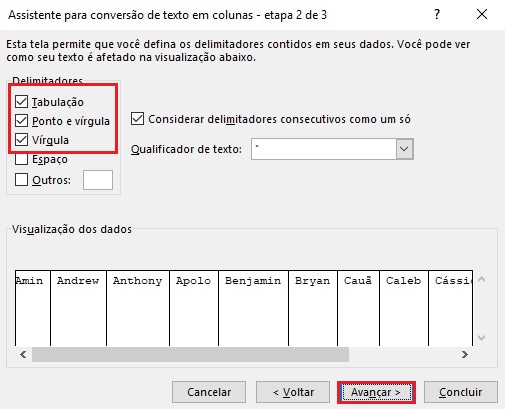This screenshot has height=409, width=505.
Task: Click the Cancelar button
Action: 209,392
